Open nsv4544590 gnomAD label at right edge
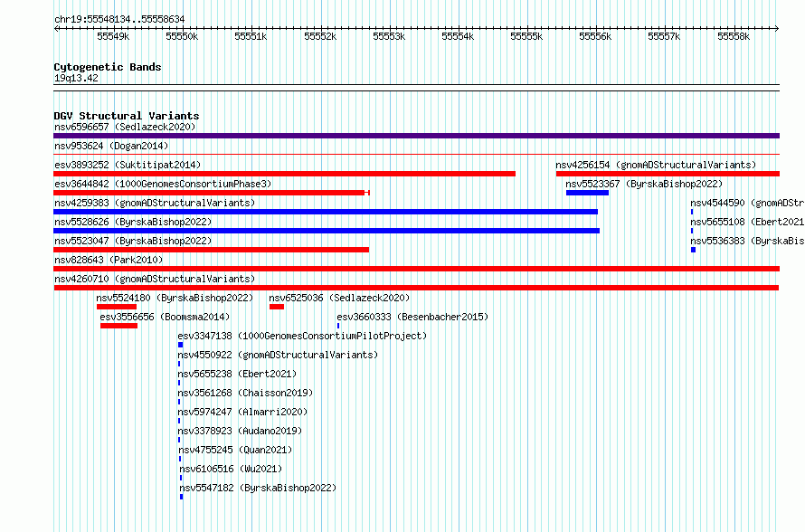805x532 pixels. (747, 203)
